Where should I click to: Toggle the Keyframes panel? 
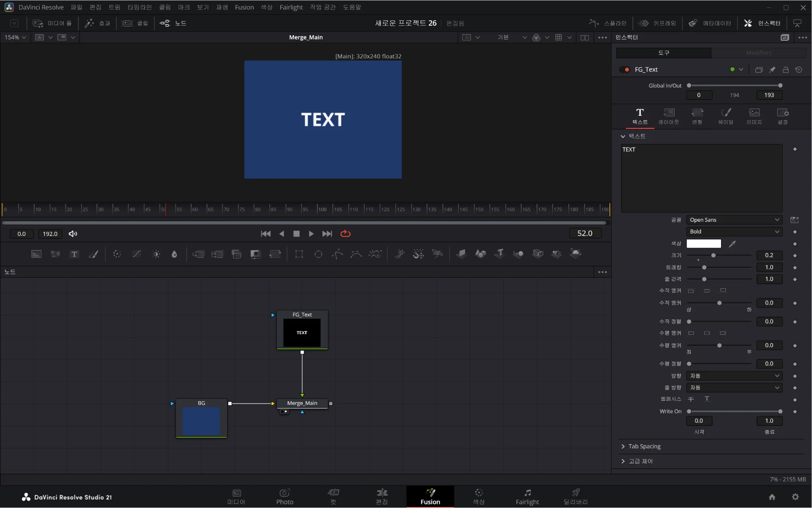coord(657,23)
